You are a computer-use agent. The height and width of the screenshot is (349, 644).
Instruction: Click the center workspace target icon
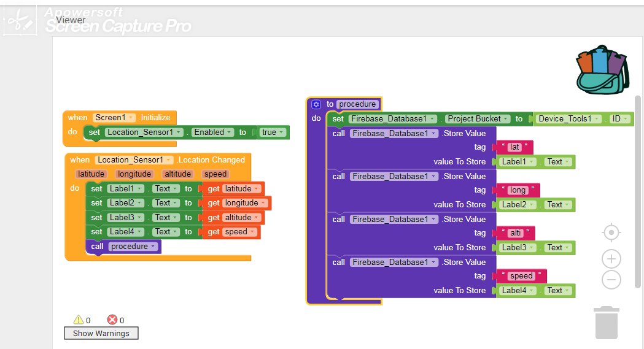click(611, 232)
